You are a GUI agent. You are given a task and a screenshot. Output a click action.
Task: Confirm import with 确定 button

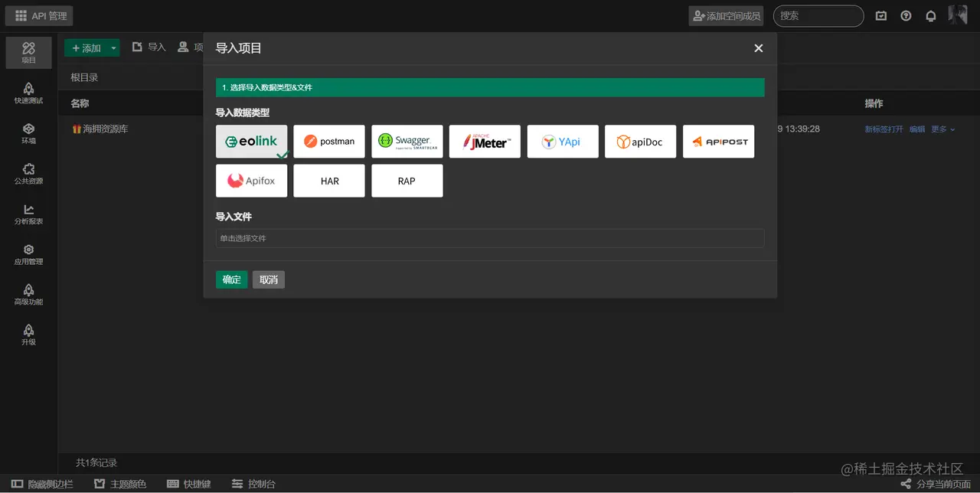(231, 279)
